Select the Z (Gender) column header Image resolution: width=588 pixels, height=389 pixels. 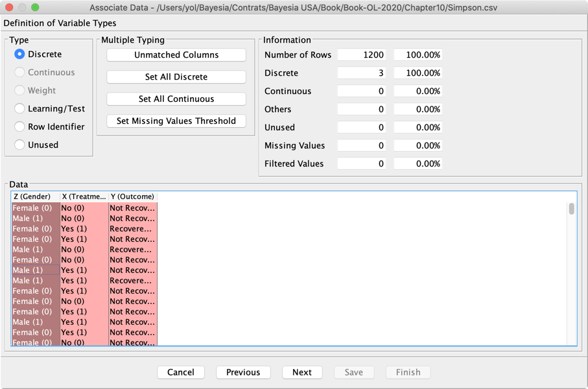point(36,196)
